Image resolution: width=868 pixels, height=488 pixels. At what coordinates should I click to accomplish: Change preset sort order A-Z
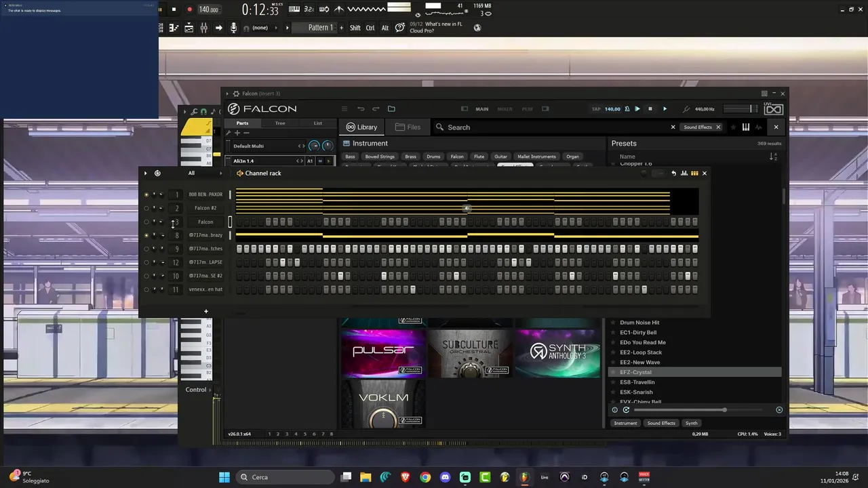tap(773, 157)
